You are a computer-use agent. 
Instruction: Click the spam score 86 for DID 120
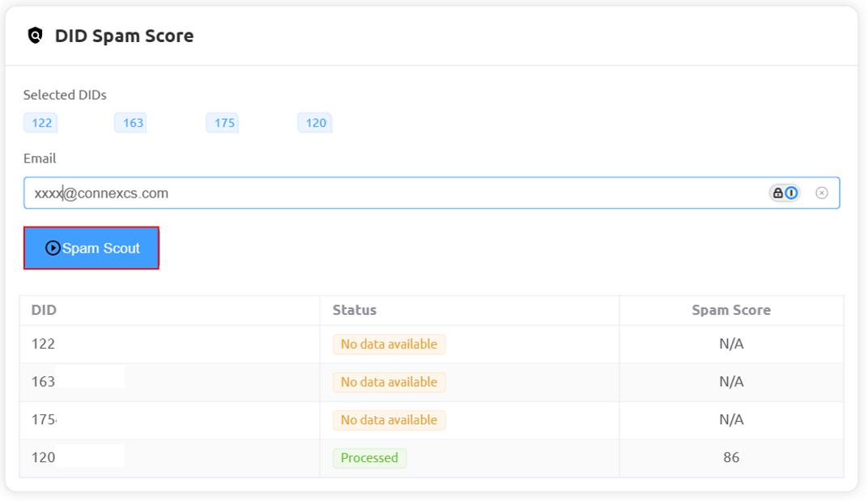point(731,457)
